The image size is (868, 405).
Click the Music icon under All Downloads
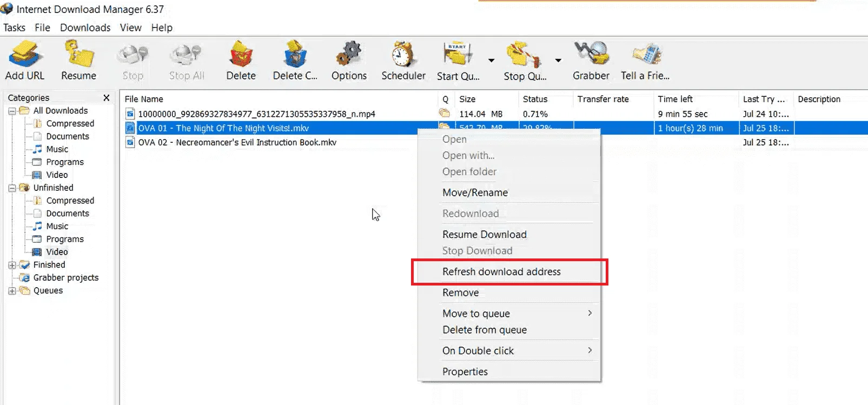pyautogui.click(x=37, y=149)
